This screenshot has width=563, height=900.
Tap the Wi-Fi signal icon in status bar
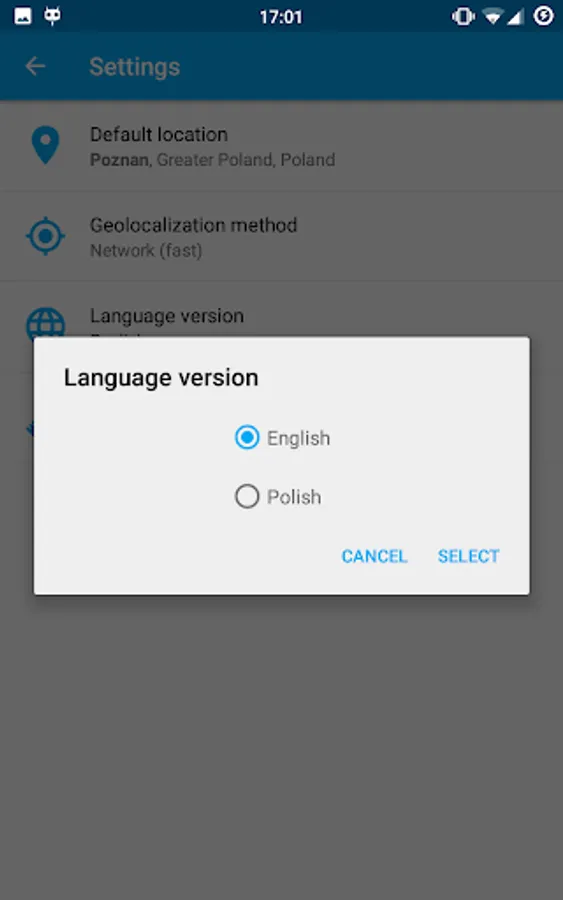pos(492,17)
